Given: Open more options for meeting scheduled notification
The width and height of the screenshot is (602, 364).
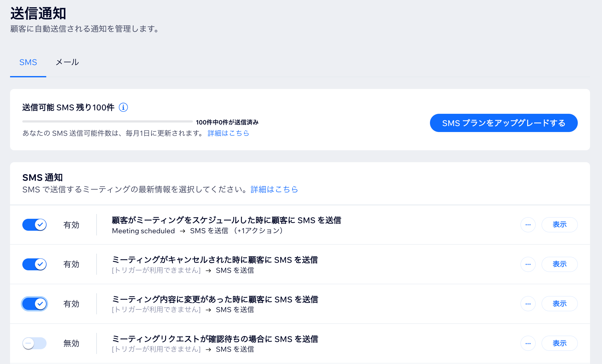Looking at the screenshot, I should click(528, 225).
